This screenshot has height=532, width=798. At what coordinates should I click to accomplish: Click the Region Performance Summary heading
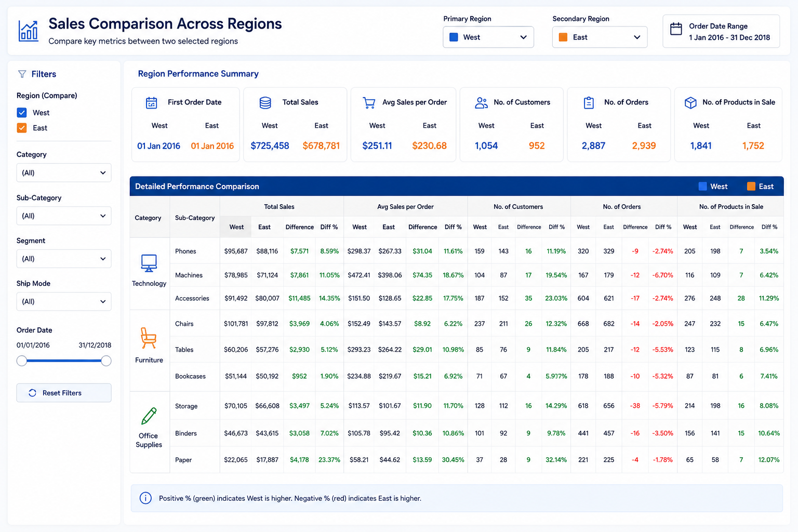(198, 74)
